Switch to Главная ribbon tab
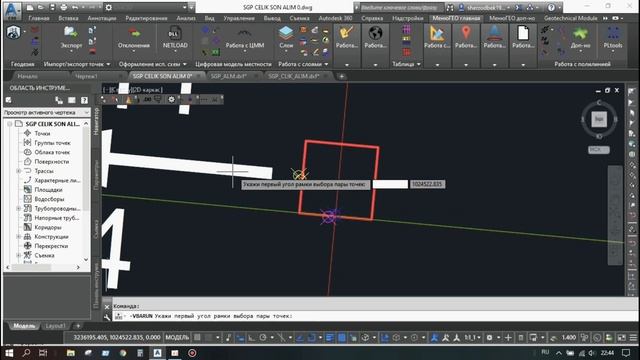640x360 pixels. click(39, 18)
